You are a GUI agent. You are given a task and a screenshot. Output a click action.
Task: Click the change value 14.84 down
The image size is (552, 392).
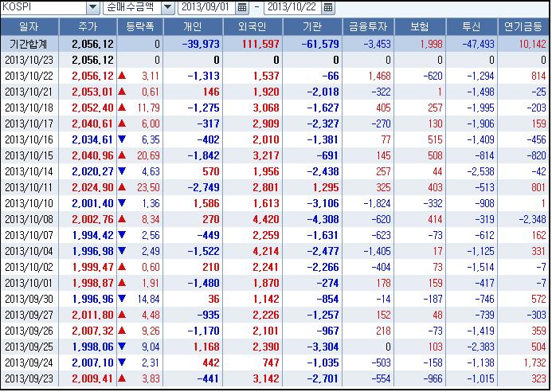tap(148, 299)
